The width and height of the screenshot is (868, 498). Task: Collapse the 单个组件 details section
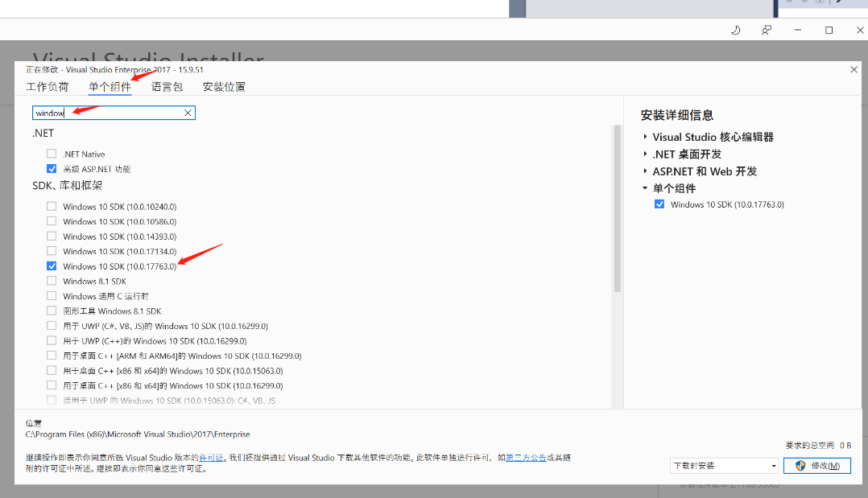pos(645,188)
